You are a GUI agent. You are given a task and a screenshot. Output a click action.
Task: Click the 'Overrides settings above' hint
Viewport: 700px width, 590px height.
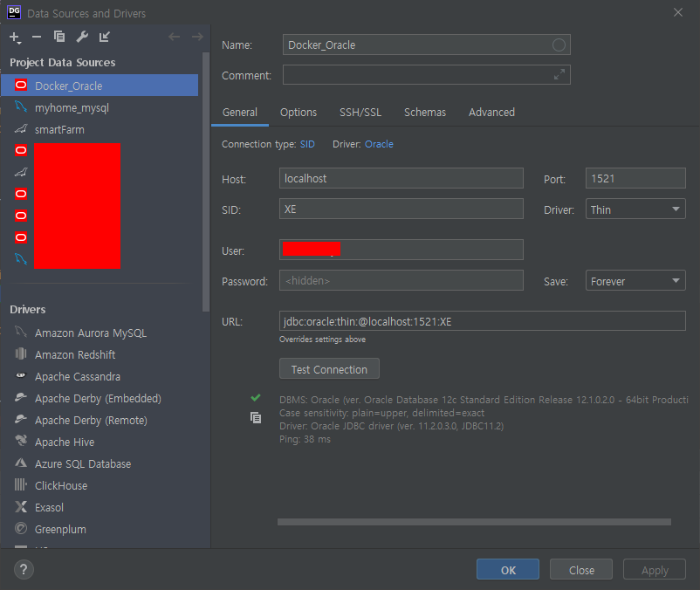322,340
